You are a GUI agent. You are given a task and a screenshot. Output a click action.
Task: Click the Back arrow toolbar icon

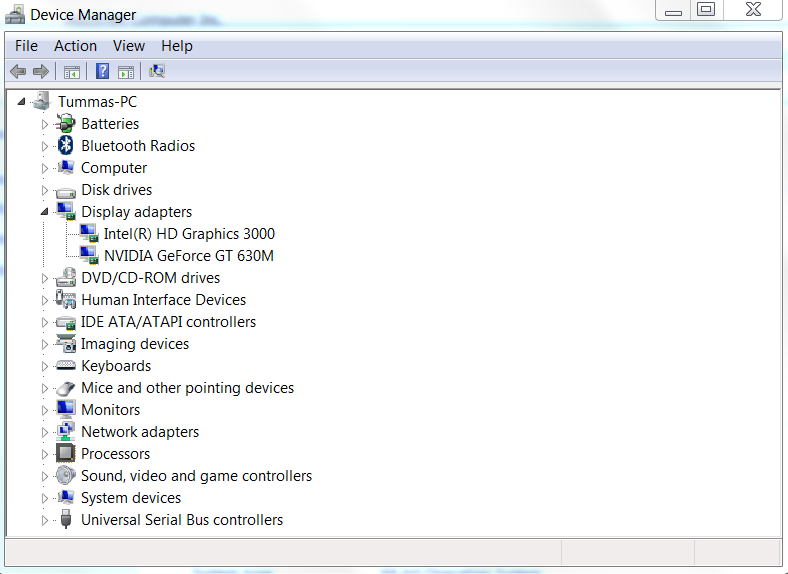pos(18,71)
